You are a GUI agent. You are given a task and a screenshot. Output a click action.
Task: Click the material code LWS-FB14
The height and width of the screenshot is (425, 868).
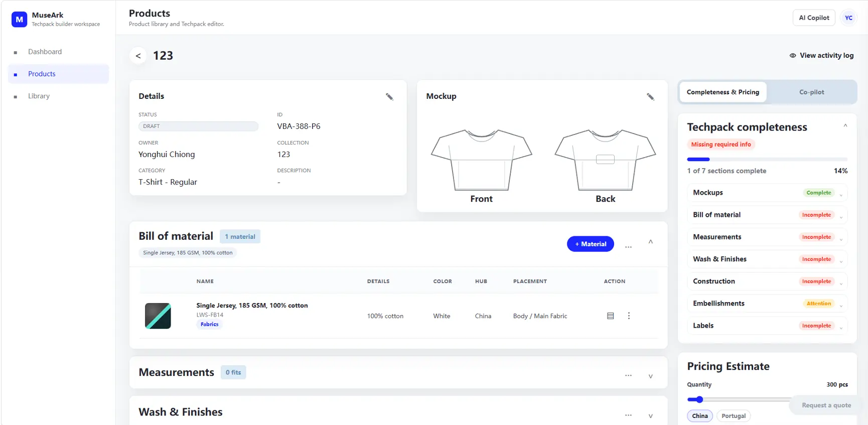(x=210, y=315)
